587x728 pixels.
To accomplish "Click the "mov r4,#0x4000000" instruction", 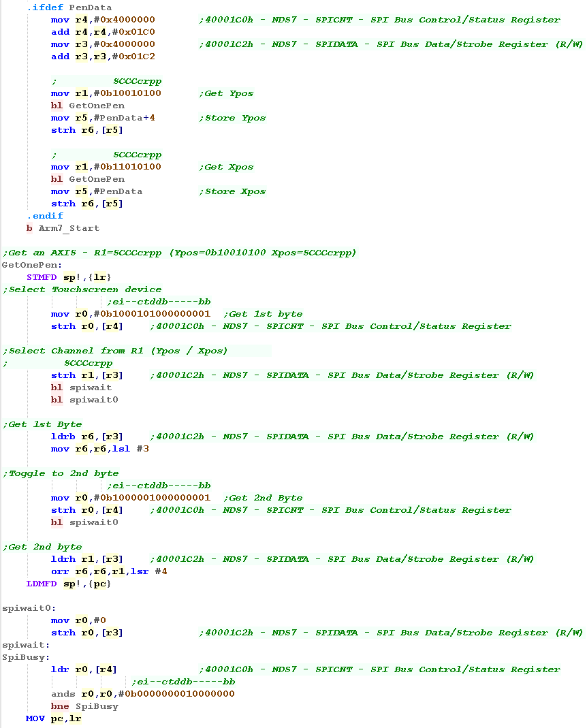I will point(103,20).
